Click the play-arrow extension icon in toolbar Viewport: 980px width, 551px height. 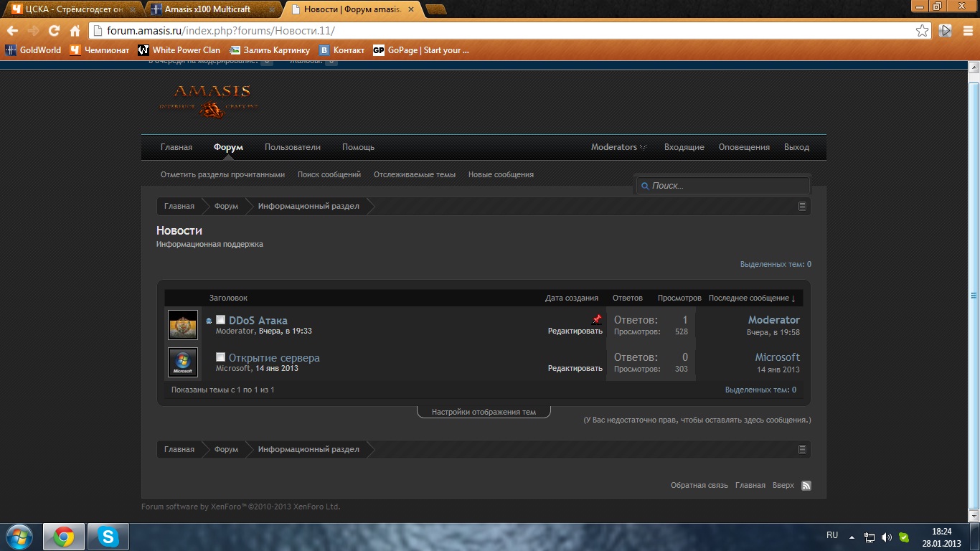(x=946, y=31)
